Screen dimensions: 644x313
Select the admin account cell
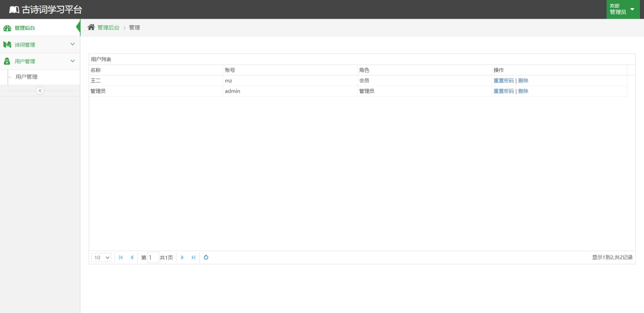tap(290, 91)
